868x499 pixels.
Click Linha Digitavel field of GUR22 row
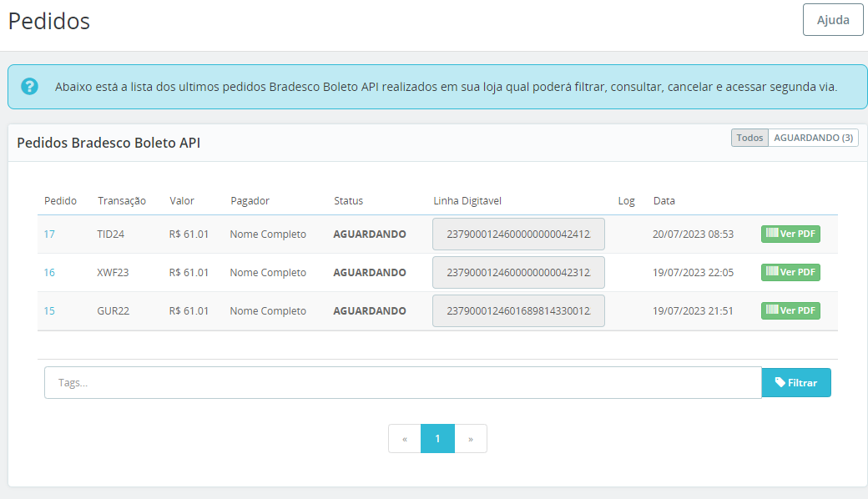(518, 311)
